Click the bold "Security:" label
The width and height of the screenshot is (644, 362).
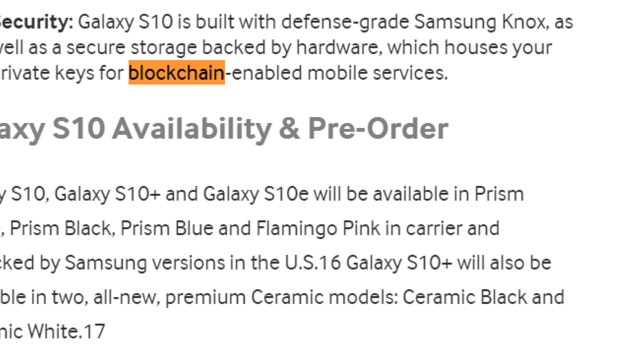(x=36, y=22)
